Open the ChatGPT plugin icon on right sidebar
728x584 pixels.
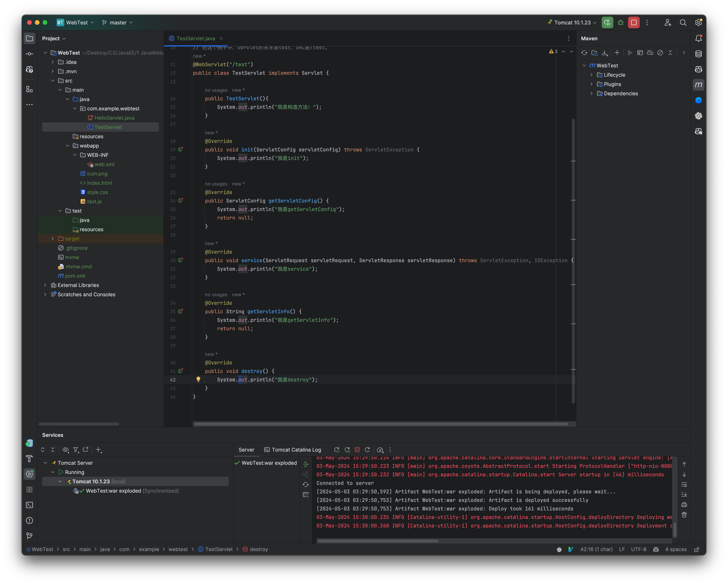[699, 116]
